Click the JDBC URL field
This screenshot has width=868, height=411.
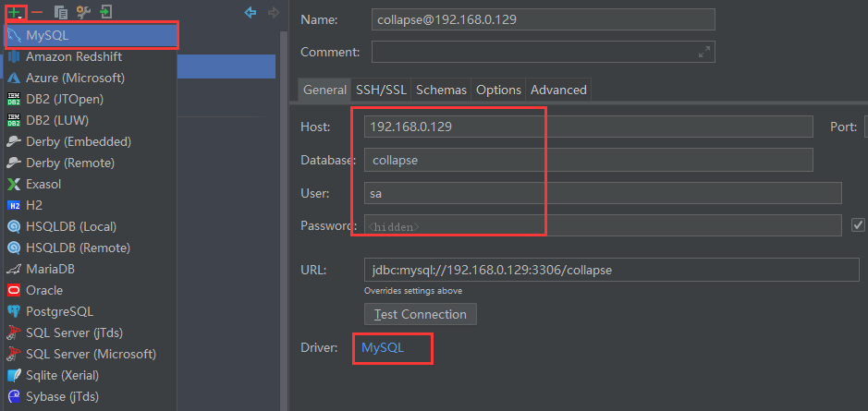point(611,271)
